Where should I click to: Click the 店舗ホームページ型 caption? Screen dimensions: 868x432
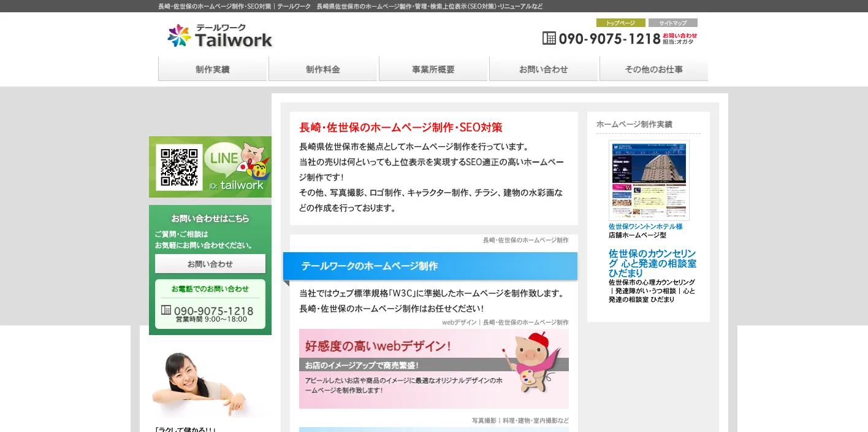(x=638, y=235)
